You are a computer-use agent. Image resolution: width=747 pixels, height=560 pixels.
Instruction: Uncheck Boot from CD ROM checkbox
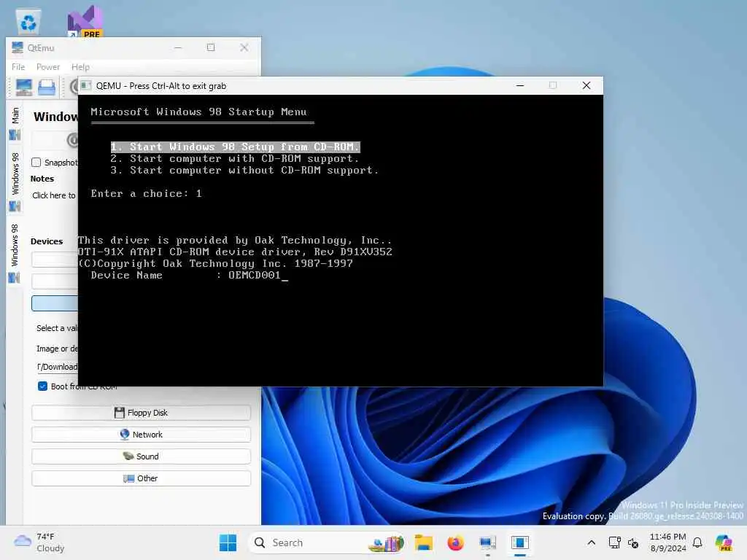[x=42, y=386]
